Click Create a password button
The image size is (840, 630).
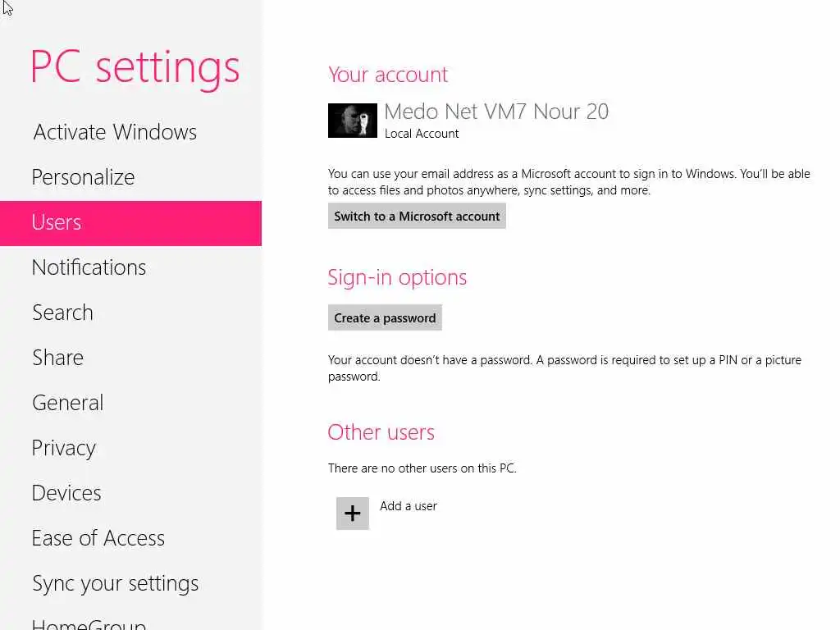[x=385, y=317]
